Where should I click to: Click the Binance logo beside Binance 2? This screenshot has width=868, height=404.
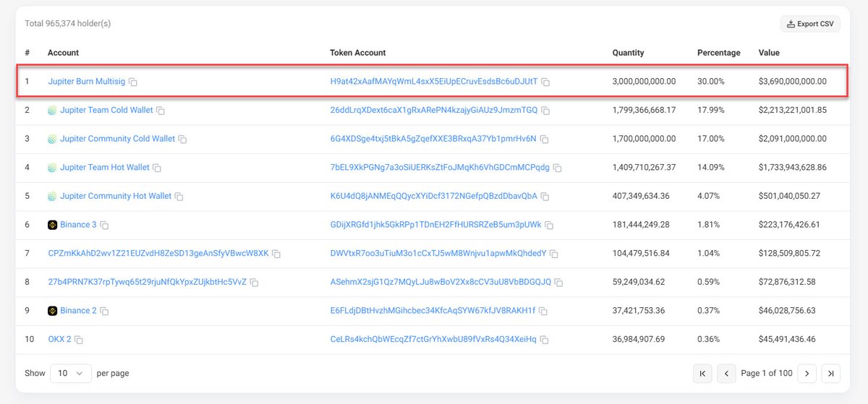click(x=52, y=311)
